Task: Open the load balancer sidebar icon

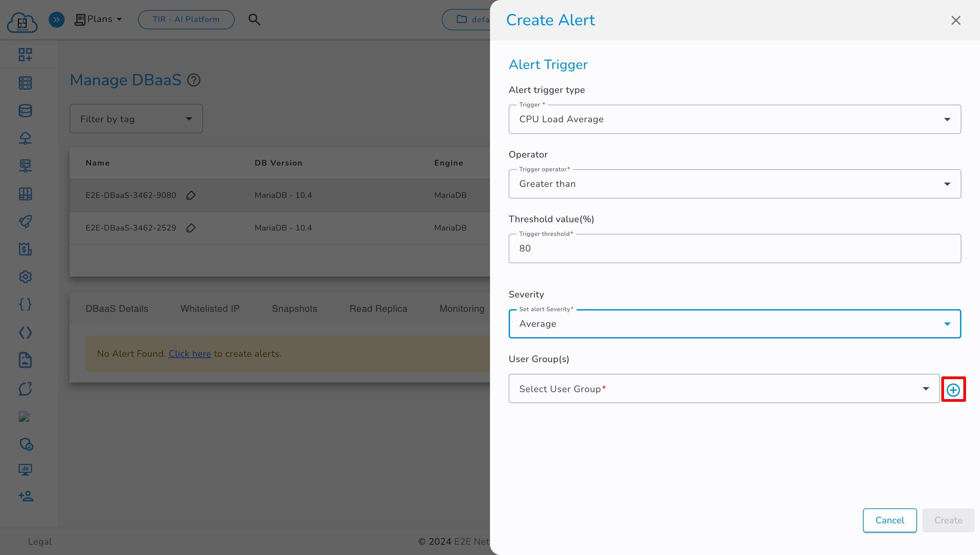Action: pyautogui.click(x=25, y=166)
